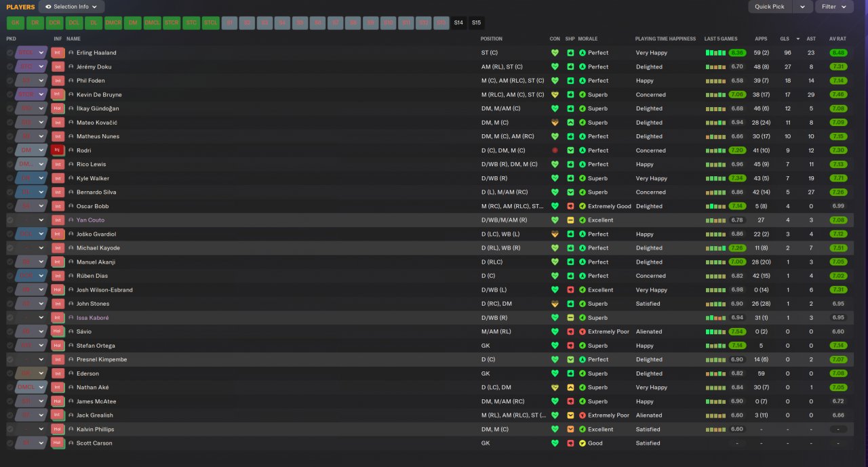Click the Quick Pick button
This screenshot has height=467, width=868.
[769, 7]
